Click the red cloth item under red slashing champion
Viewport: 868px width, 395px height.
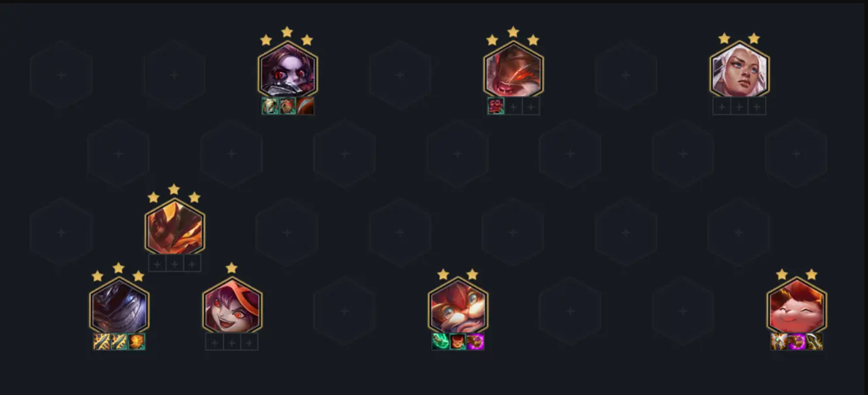495,106
